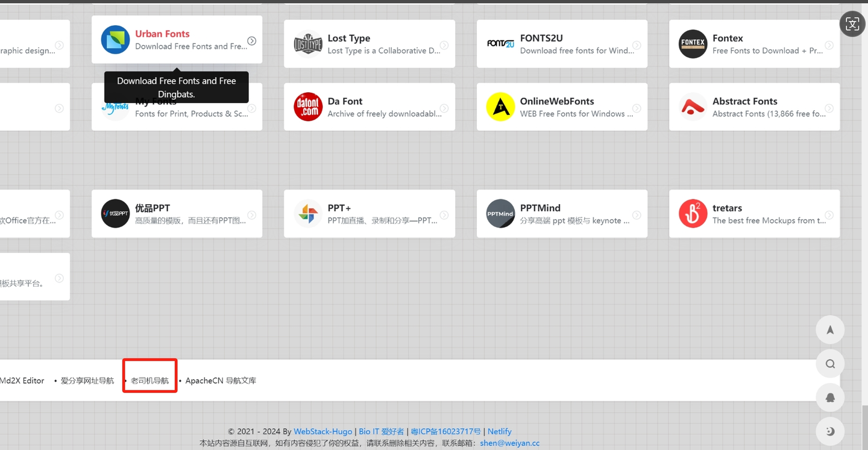The height and width of the screenshot is (450, 868).
Task: Click the 优品PPT black logo
Action: [x=115, y=214]
